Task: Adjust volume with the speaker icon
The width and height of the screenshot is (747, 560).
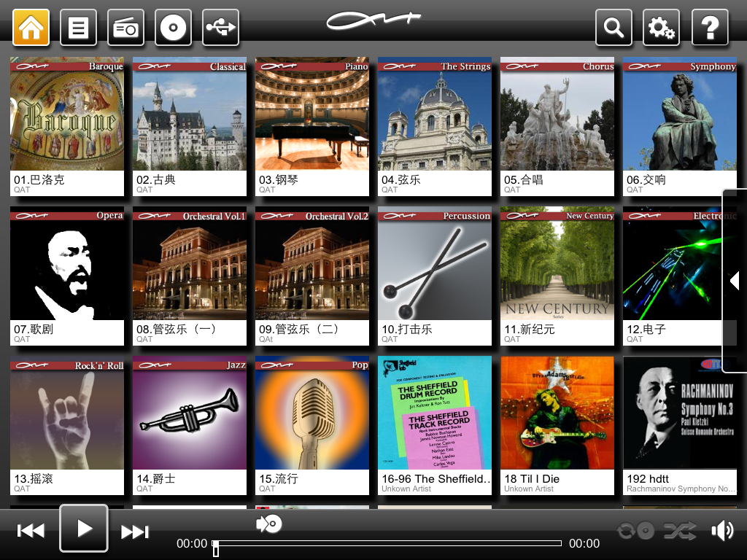Action: click(x=723, y=530)
